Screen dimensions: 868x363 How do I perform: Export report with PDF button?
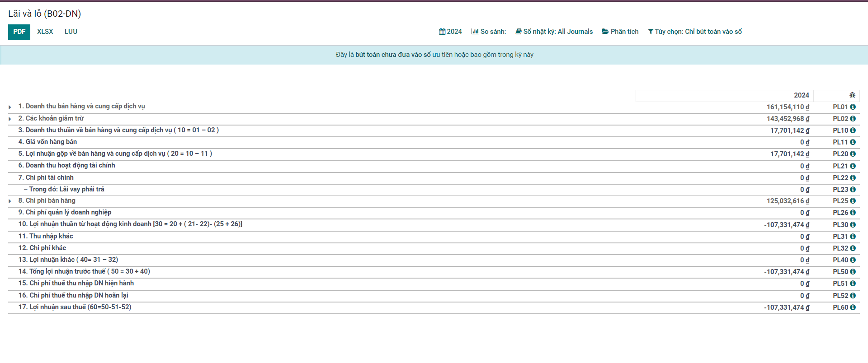(x=19, y=32)
